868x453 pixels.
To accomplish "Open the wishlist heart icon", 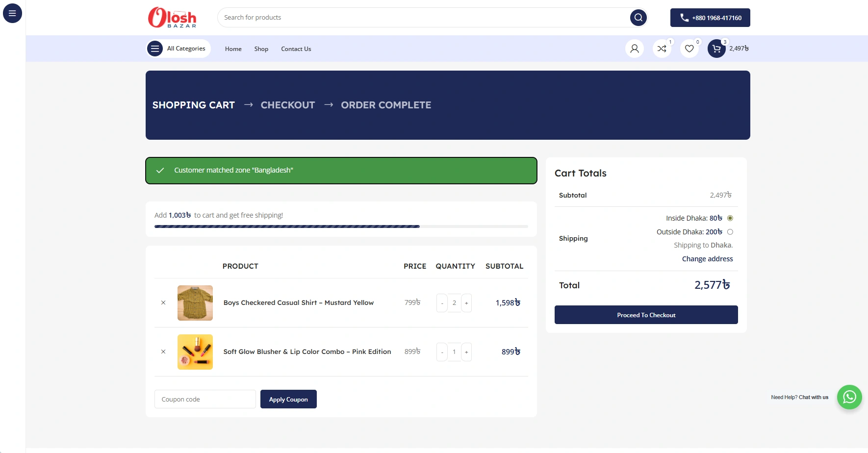I will (689, 49).
